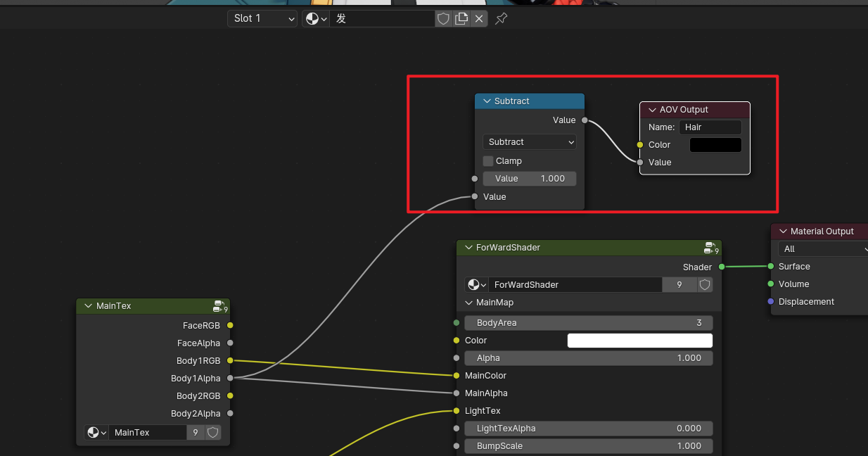Open the Subtract operation dropdown
Image resolution: width=868 pixels, height=456 pixels.
point(529,142)
